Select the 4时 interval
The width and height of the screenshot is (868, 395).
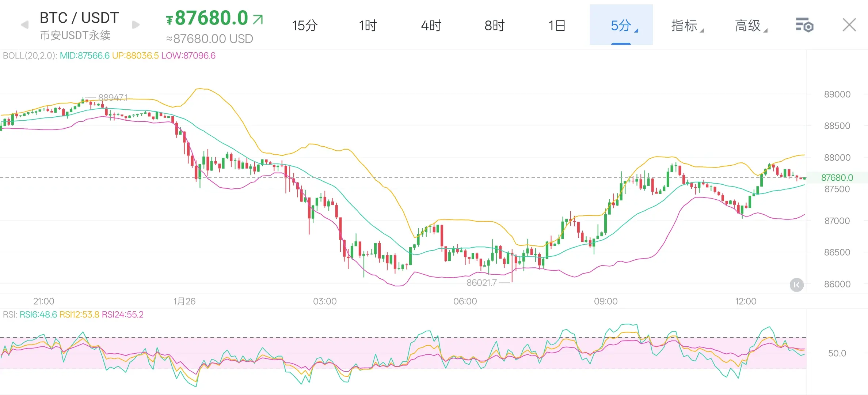point(431,26)
